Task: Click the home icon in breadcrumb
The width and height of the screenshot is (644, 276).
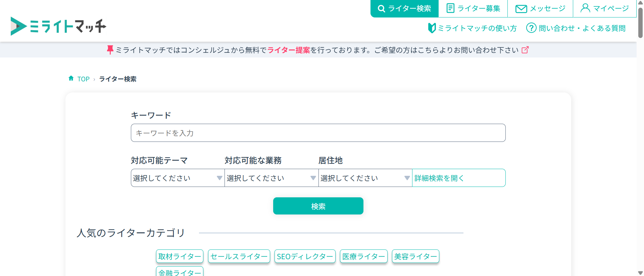Action: 71,79
